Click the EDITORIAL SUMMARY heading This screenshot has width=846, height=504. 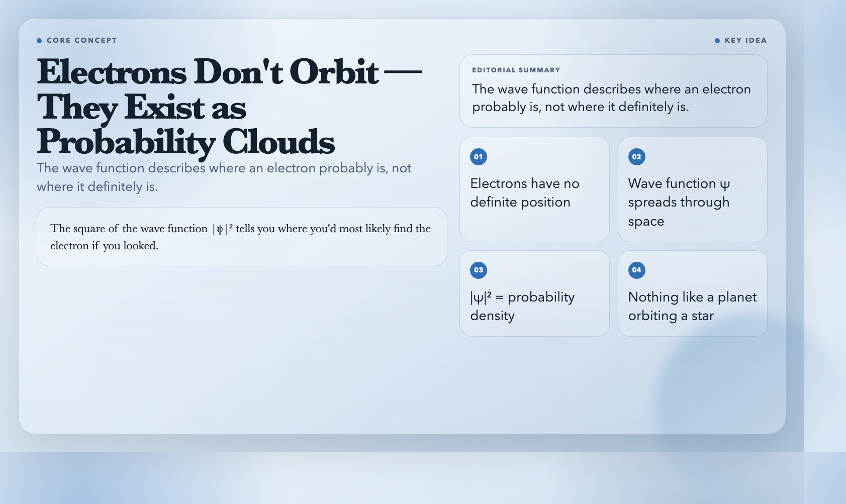tap(516, 70)
